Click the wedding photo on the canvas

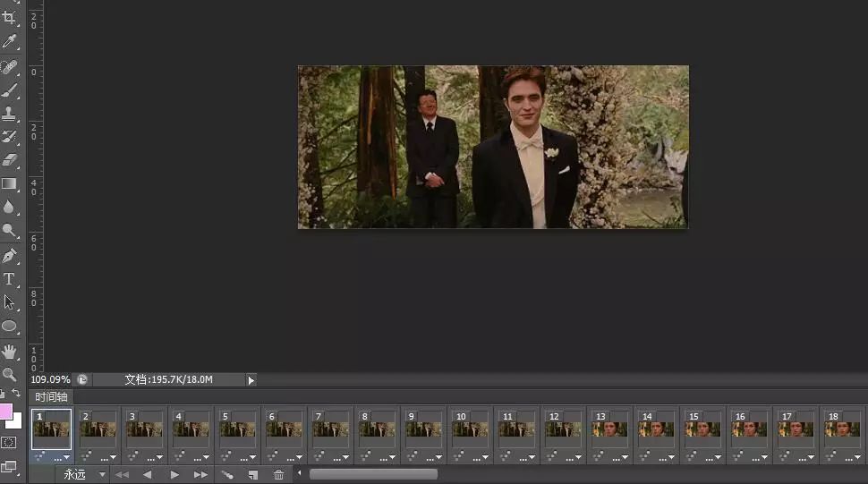pos(493,147)
